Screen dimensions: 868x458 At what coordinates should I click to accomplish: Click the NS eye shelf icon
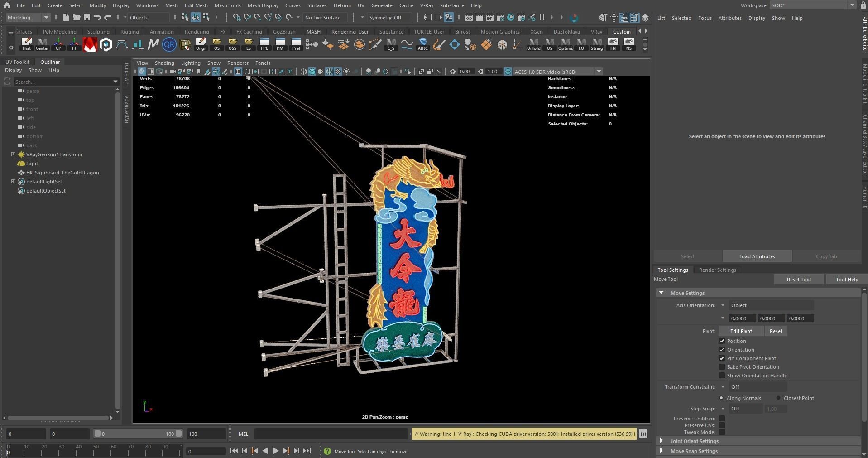pos(628,44)
